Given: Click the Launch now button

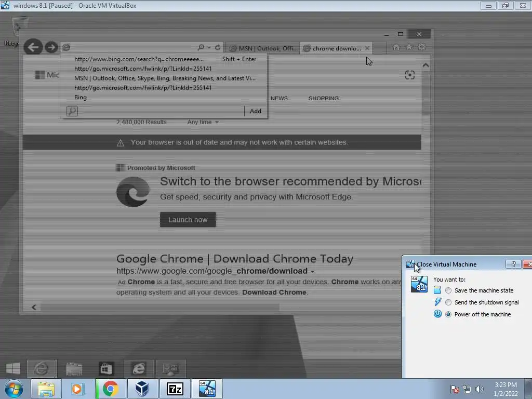Looking at the screenshot, I should tap(188, 220).
